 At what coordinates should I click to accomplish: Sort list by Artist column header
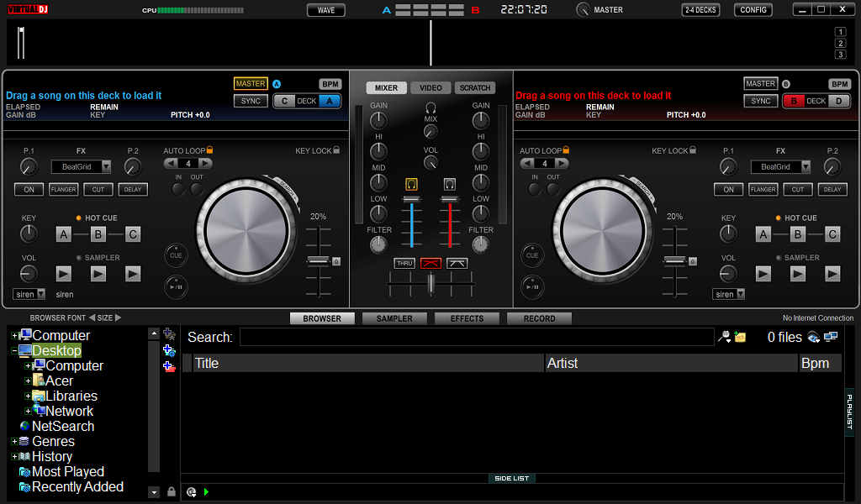point(671,363)
